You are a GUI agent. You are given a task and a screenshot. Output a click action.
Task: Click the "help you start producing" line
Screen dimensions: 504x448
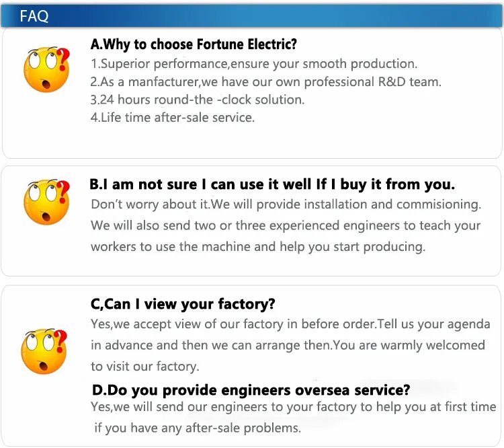258,246
